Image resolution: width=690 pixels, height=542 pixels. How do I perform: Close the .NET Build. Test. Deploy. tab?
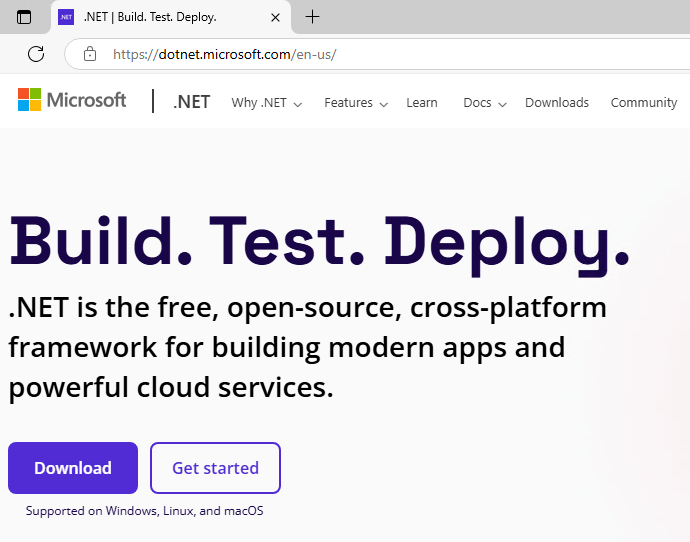point(275,18)
